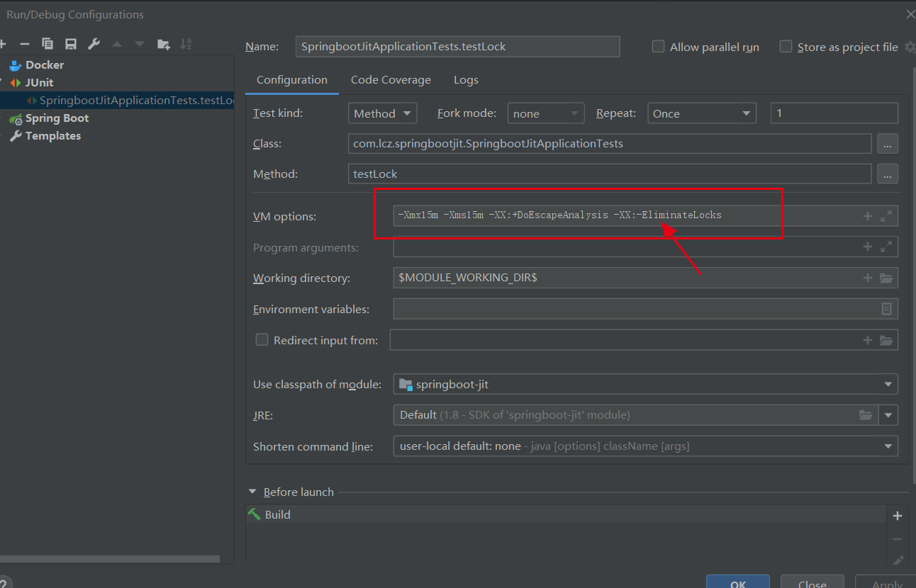
Task: Open Store as project file settings gear
Action: (910, 47)
